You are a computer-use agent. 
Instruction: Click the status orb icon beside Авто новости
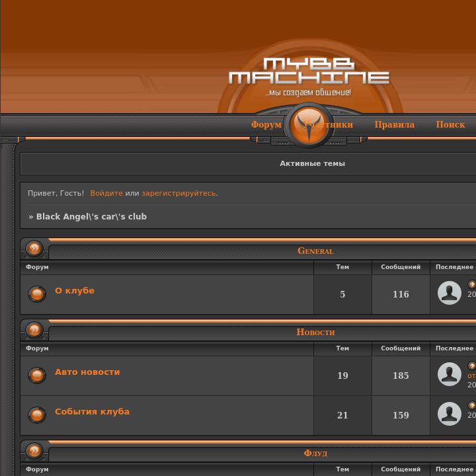click(x=37, y=376)
